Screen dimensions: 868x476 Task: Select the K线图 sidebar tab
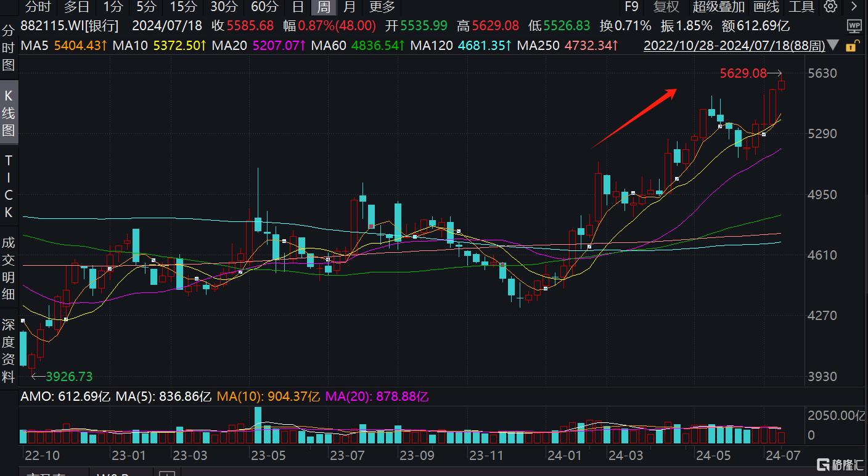(x=9, y=113)
